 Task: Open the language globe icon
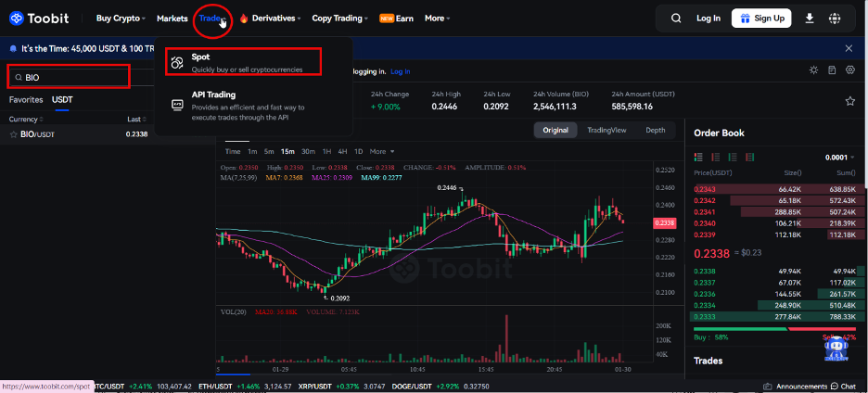coord(836,19)
